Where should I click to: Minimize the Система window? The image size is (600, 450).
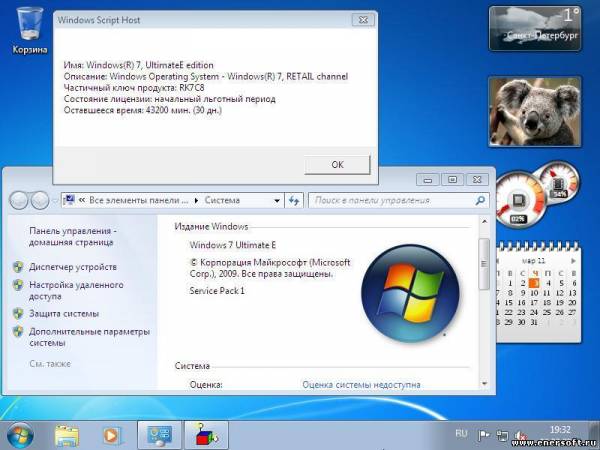[427, 179]
